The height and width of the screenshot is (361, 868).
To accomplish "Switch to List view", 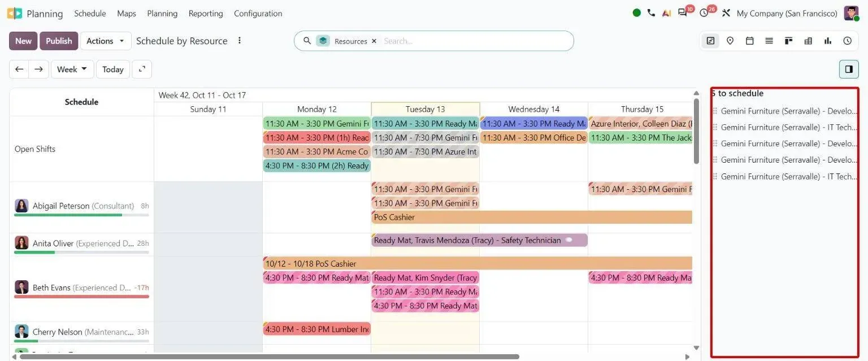I will (769, 41).
